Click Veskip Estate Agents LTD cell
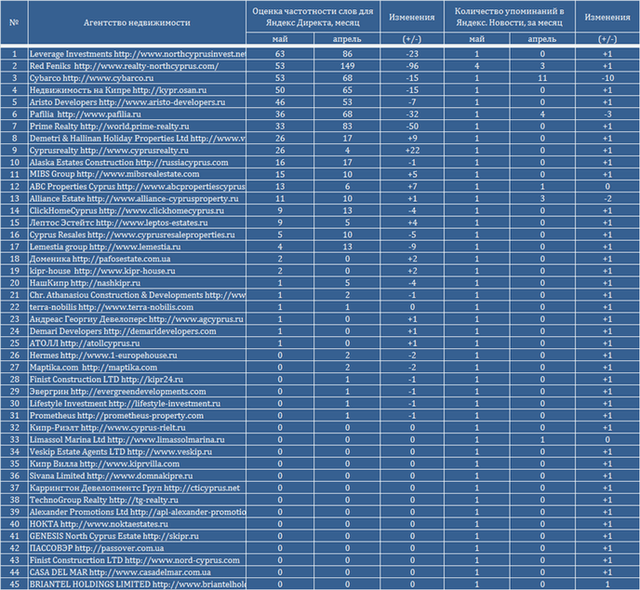Screen dimensions: 640x590 coord(137,452)
